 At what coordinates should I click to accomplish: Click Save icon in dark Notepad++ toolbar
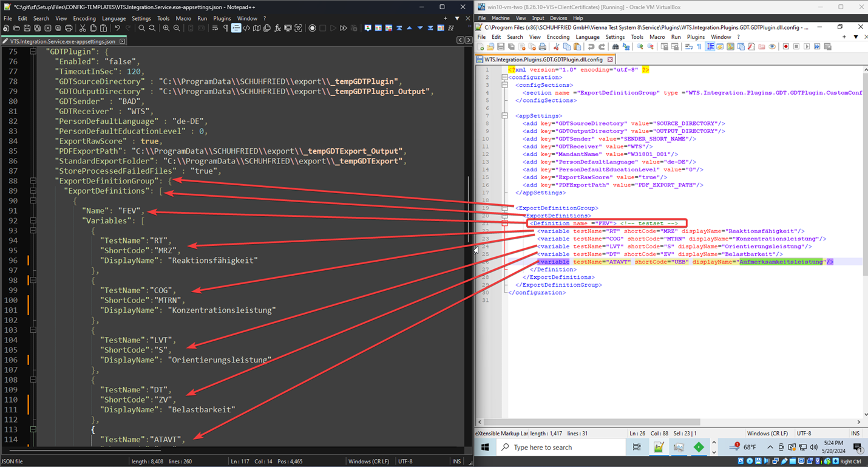27,29
